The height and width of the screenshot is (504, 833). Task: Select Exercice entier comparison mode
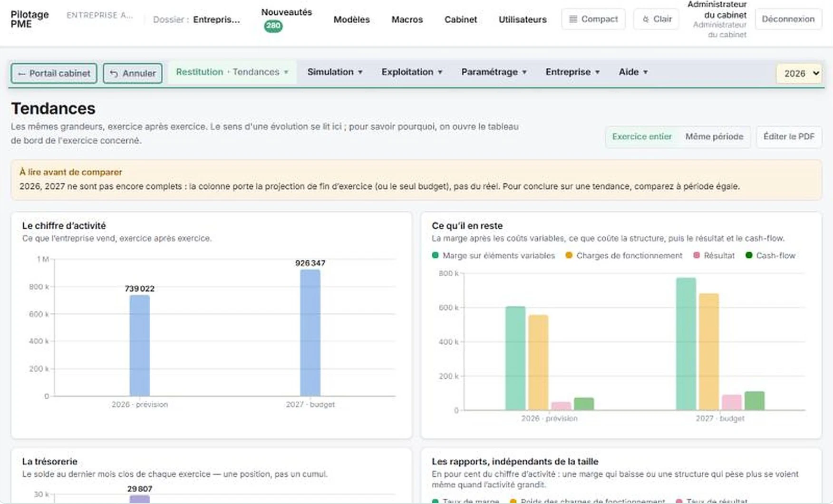tap(642, 136)
